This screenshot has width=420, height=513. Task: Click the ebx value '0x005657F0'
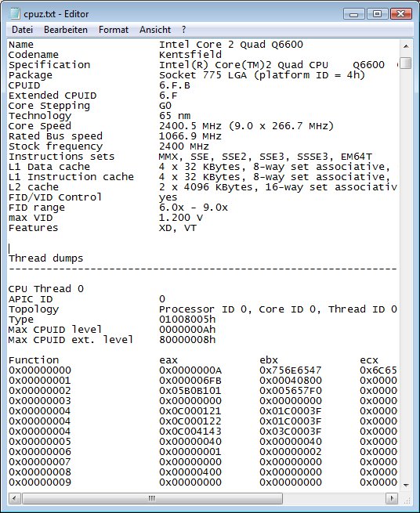(x=291, y=391)
